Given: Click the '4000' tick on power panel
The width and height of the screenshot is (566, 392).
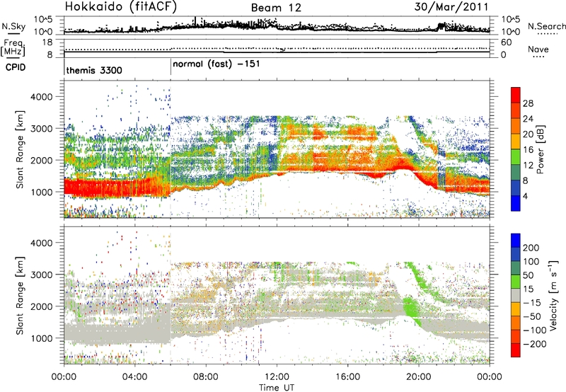Looking at the screenshot, I should pos(41,97).
